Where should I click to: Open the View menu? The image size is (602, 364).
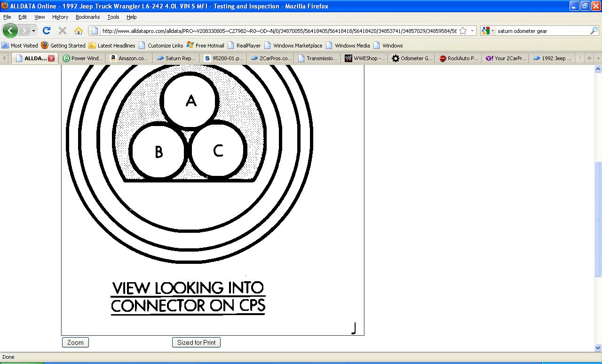pyautogui.click(x=40, y=17)
